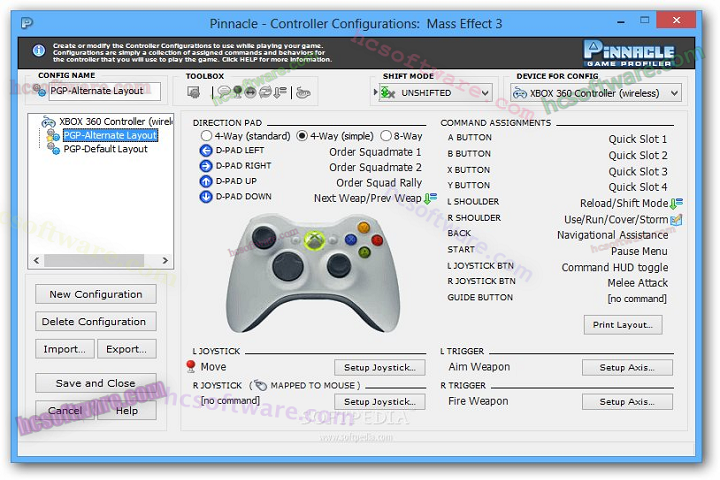Select PGP-Alternate Layout in tree
The height and width of the screenshot is (480, 720).
[x=110, y=135]
